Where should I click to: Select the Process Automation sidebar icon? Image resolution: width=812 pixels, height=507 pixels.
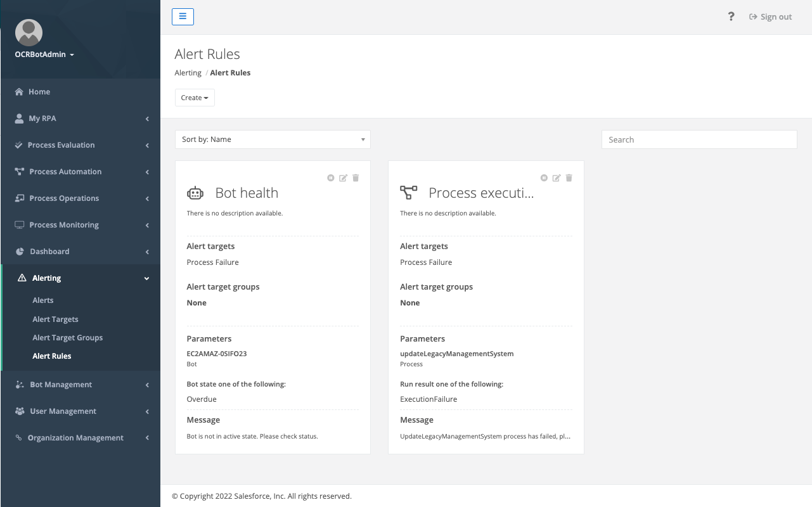pyautogui.click(x=18, y=171)
